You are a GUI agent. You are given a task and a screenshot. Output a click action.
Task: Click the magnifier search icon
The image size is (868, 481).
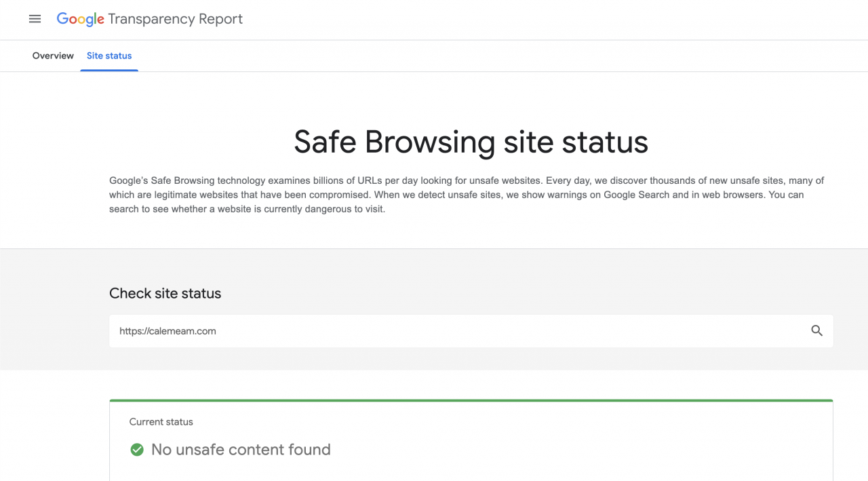[816, 331]
